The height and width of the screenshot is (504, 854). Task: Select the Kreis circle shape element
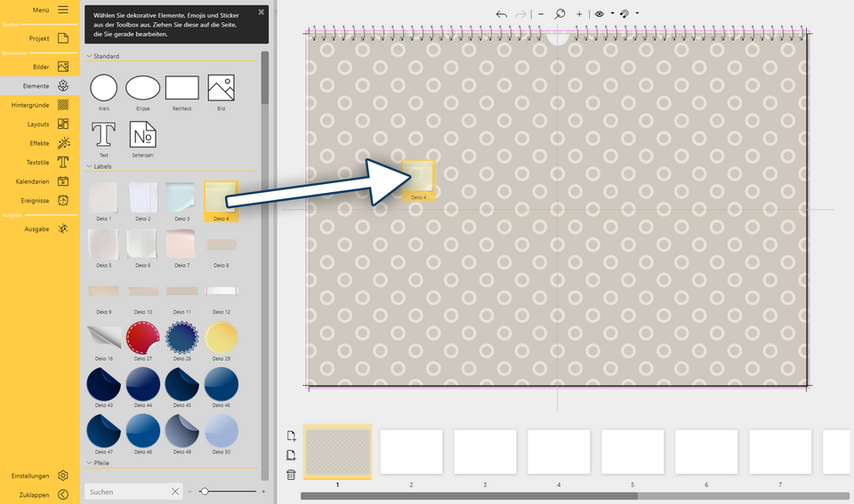[x=104, y=88]
